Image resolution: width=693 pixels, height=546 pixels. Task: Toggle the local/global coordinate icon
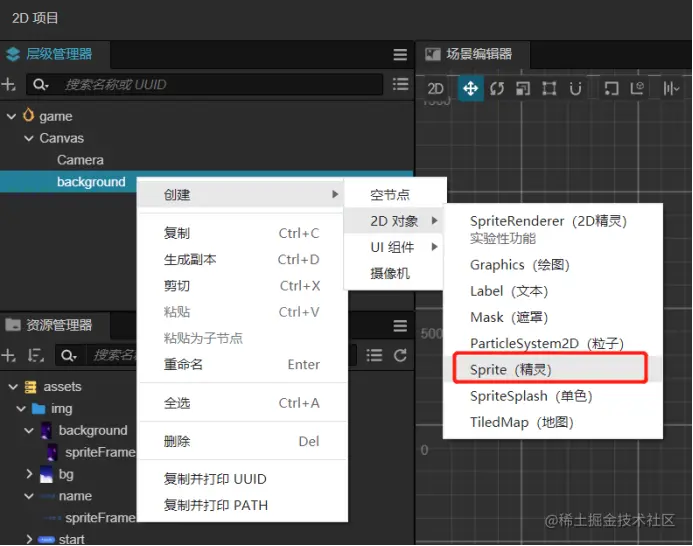pos(637,88)
